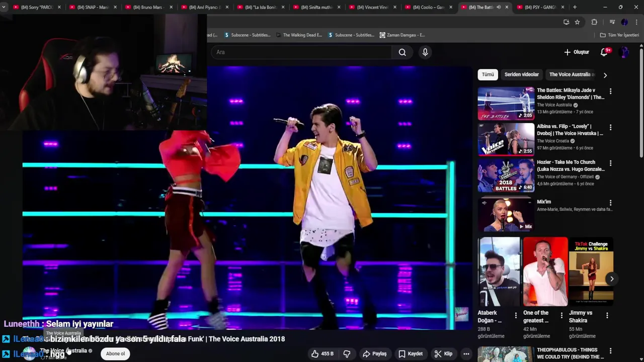Open Chrome profile avatar in toolbar
This screenshot has height=362, width=644.
coord(624,22)
